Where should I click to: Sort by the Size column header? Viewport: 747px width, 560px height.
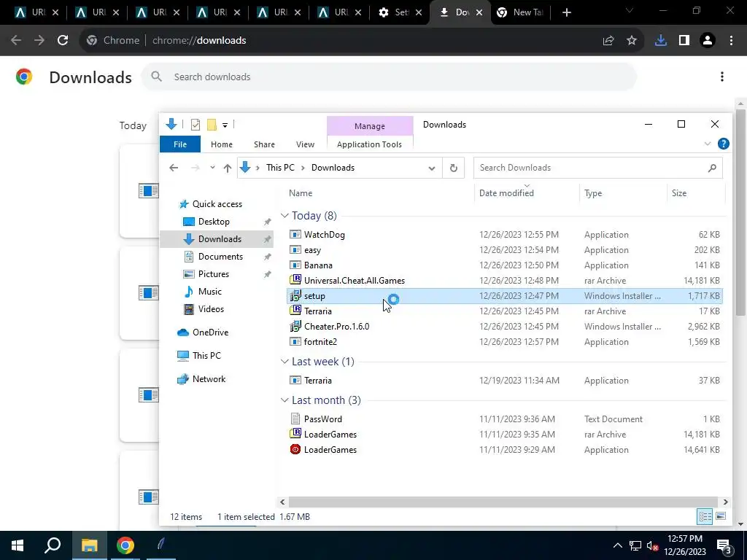679,192
